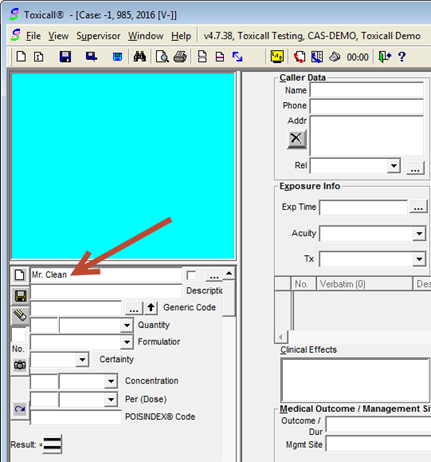Expand the Acuity dropdown

[x=419, y=234]
